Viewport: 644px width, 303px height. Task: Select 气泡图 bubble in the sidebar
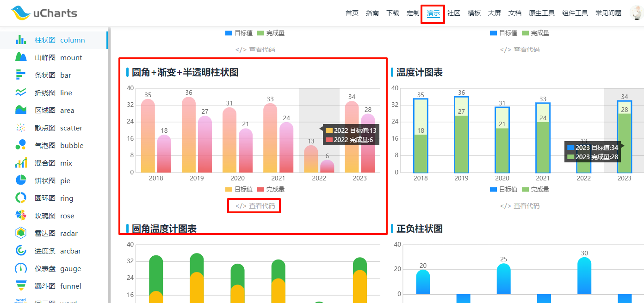(x=54, y=146)
